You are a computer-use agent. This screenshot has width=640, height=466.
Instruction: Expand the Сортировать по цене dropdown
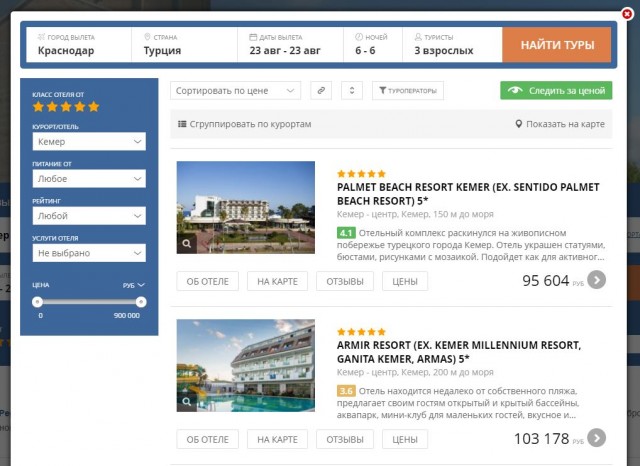tap(236, 91)
